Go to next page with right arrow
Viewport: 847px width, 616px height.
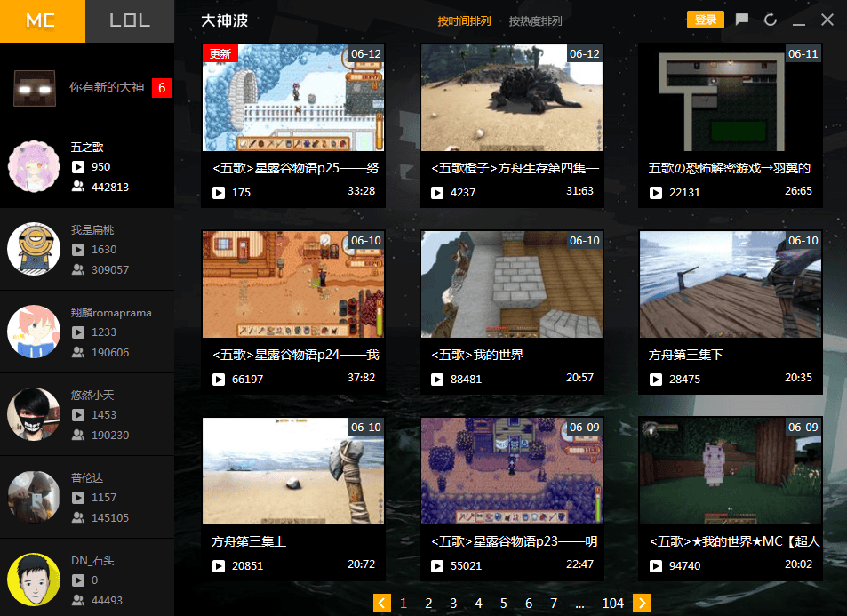click(x=642, y=603)
